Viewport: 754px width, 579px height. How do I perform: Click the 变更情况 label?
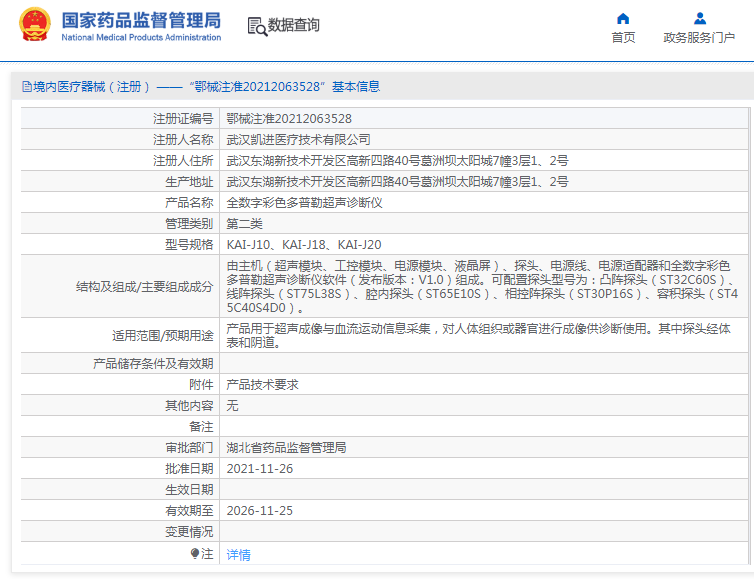[x=189, y=532]
